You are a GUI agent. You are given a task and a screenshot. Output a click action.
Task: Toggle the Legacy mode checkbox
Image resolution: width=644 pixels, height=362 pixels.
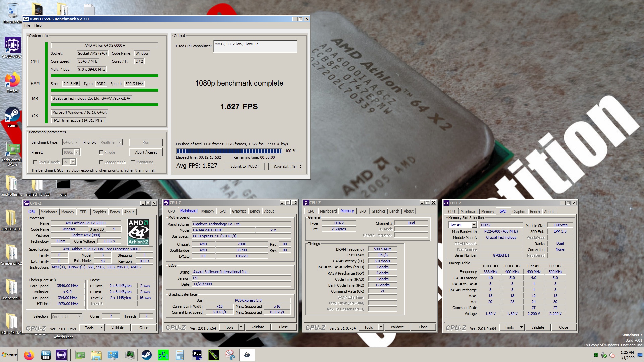tap(101, 162)
